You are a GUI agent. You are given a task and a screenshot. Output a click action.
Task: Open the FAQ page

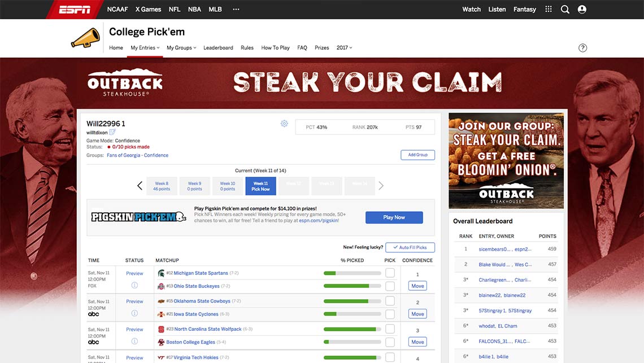pos(302,47)
